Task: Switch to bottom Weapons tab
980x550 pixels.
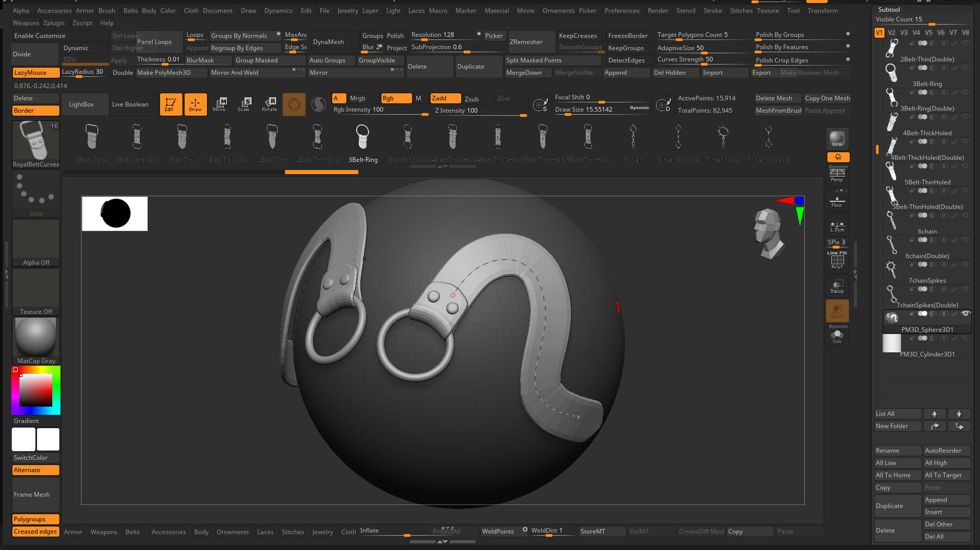Action: coord(103,532)
